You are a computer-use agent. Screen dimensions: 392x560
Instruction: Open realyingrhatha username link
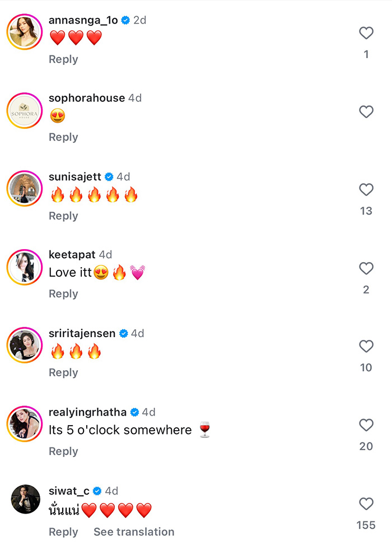pyautogui.click(x=87, y=412)
